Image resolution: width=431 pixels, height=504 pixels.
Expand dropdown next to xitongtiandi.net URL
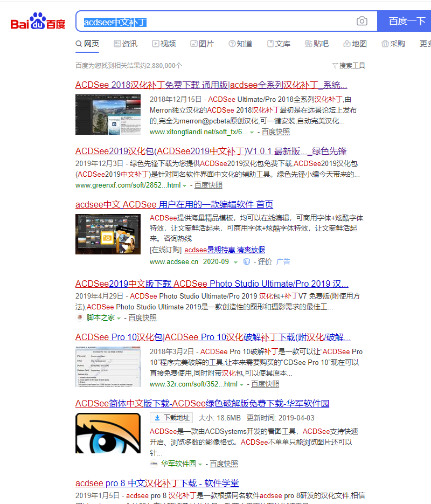[252, 133]
